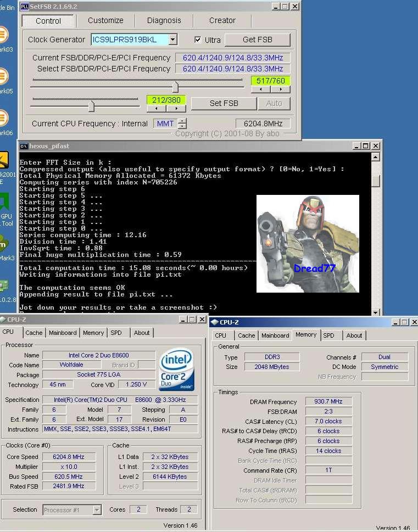This screenshot has height=532, width=418.
Task: Open the Clock Generator dropdown
Action: (173, 40)
